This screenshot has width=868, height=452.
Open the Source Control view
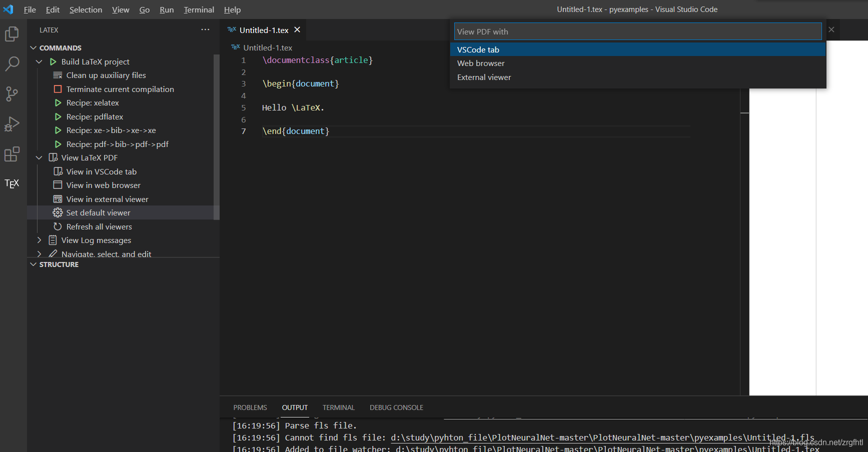12,93
